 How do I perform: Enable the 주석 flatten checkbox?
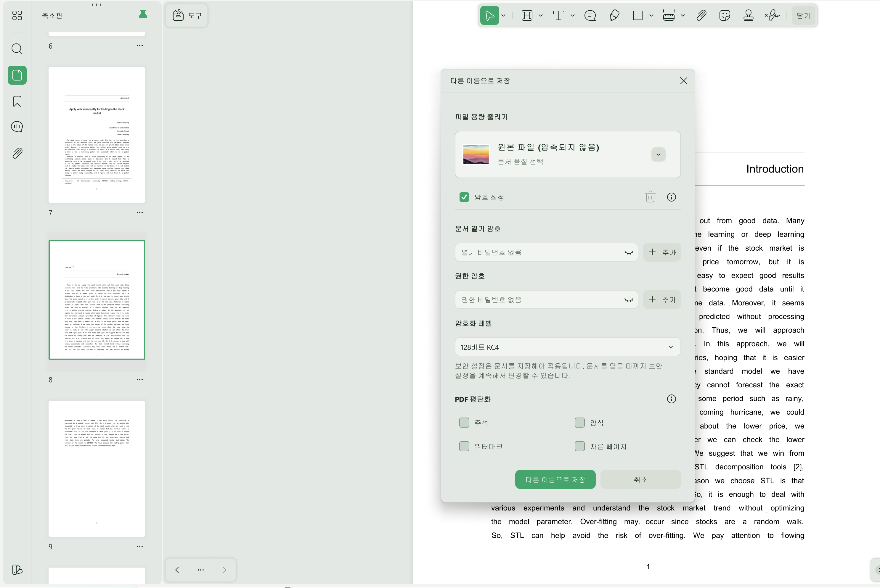[464, 423]
